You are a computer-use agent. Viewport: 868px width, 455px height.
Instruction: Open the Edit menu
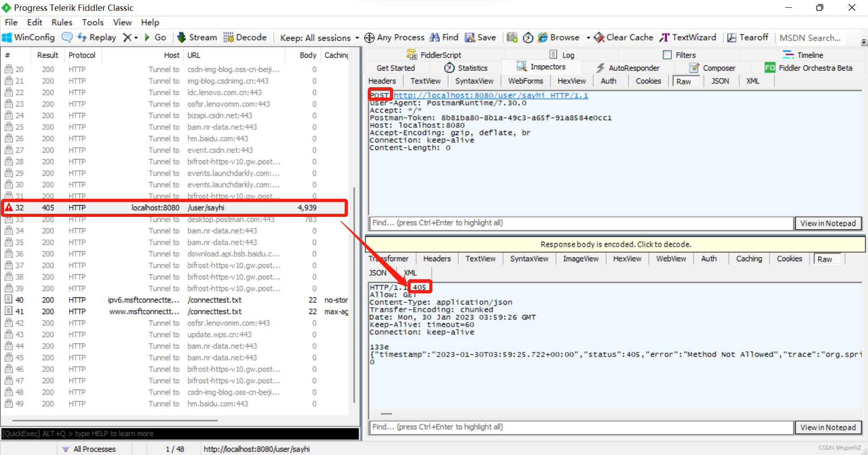[34, 22]
